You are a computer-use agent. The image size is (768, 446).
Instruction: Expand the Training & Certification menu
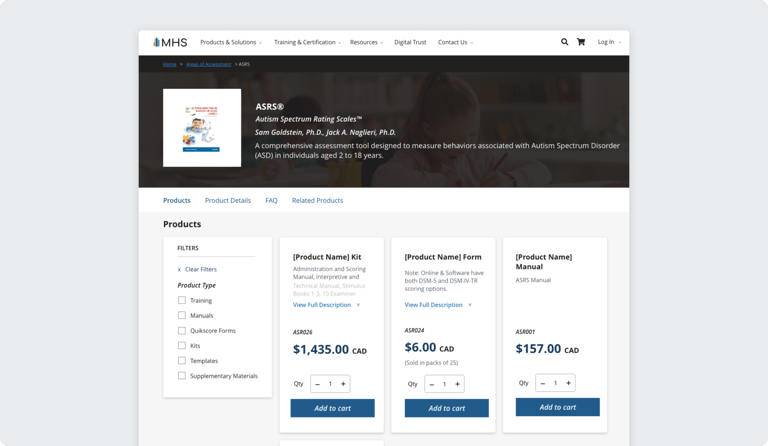pos(307,43)
